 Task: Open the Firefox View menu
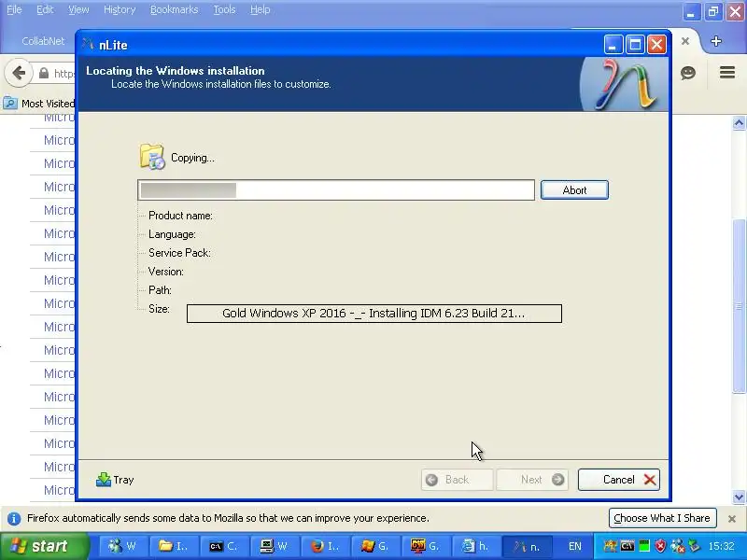tap(78, 9)
